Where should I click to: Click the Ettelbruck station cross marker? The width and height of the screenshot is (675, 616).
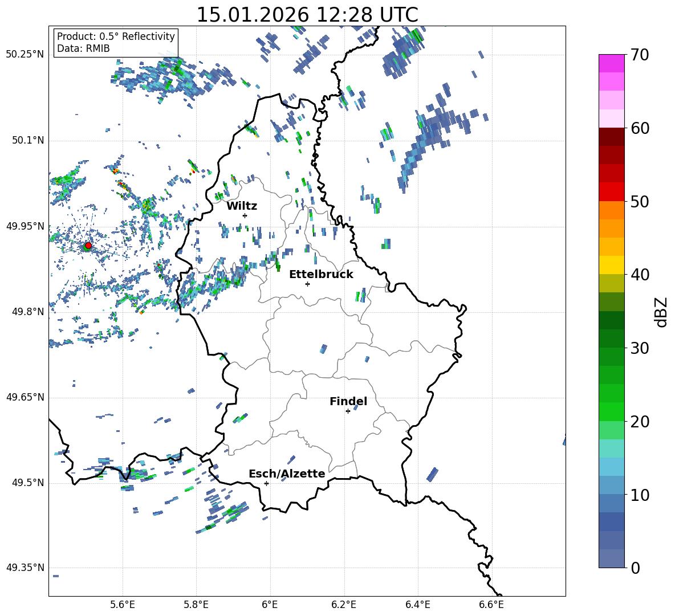tap(307, 284)
